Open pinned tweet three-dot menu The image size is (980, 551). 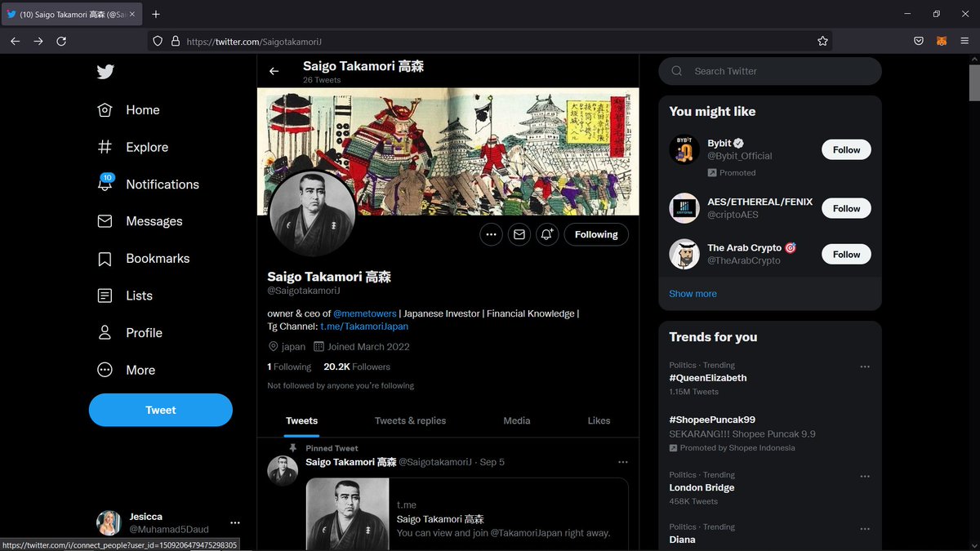click(x=623, y=462)
